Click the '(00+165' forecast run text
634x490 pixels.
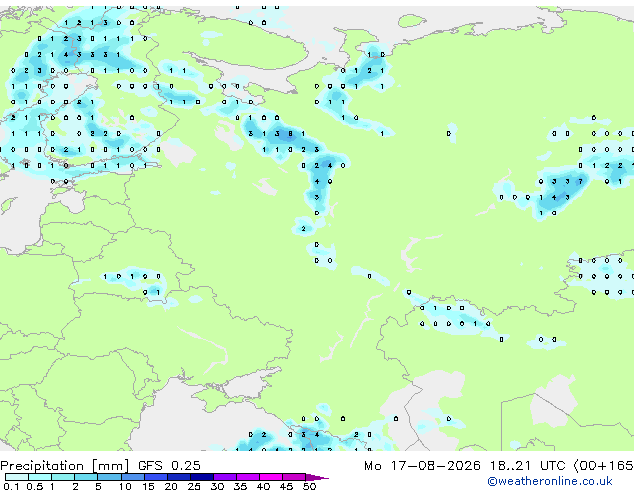604,466
